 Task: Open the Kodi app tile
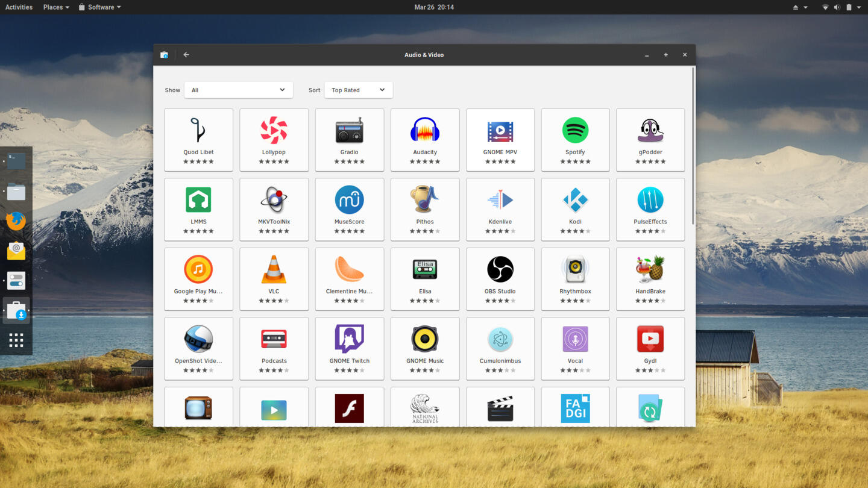pyautogui.click(x=575, y=209)
